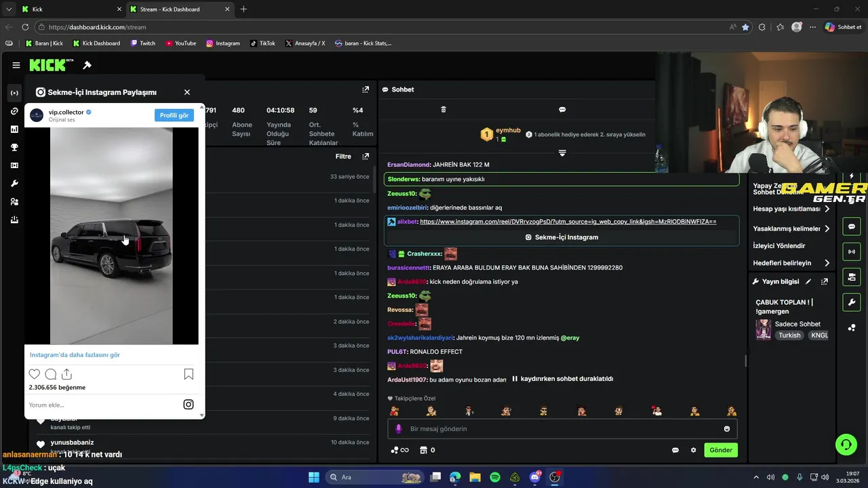
Task: Toggle the camera panel button on right rail
Action: (852, 277)
